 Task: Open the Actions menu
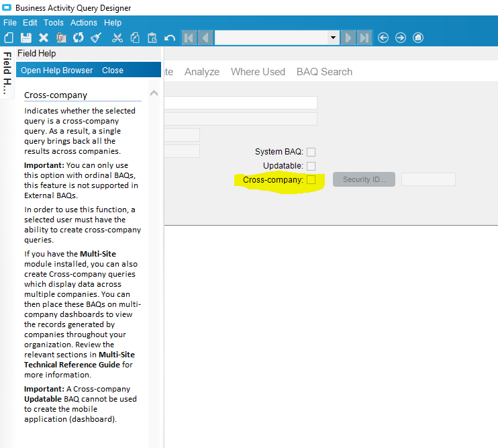pos(83,23)
